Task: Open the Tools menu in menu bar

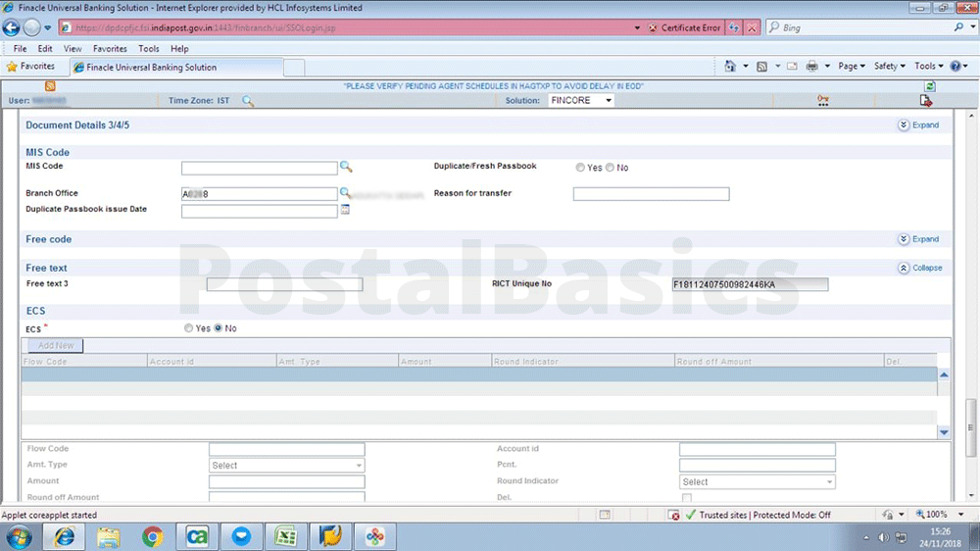Action: 149,48
